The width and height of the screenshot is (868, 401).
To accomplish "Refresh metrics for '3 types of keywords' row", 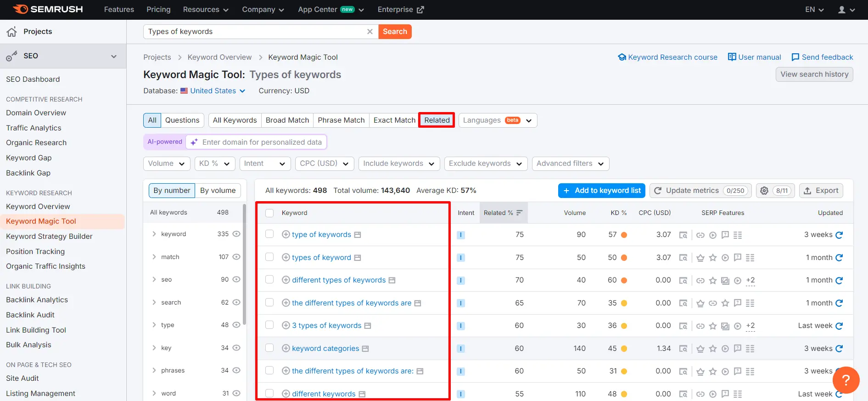I will tap(839, 326).
